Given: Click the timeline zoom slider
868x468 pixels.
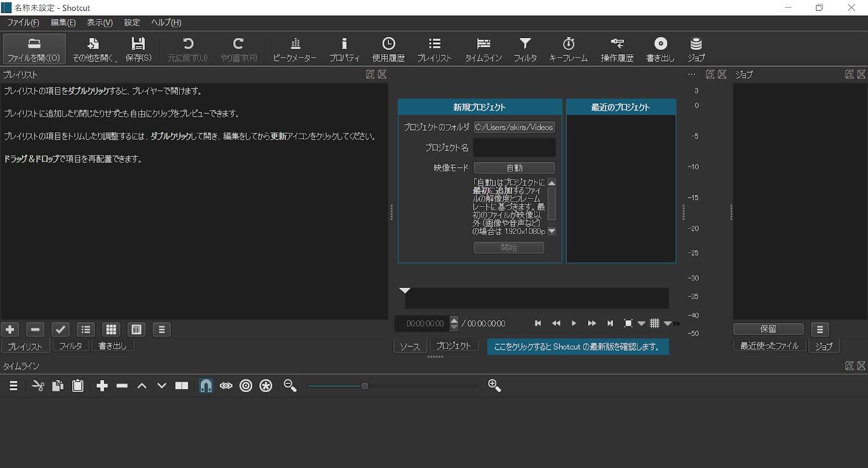Looking at the screenshot, I should 392,386.
